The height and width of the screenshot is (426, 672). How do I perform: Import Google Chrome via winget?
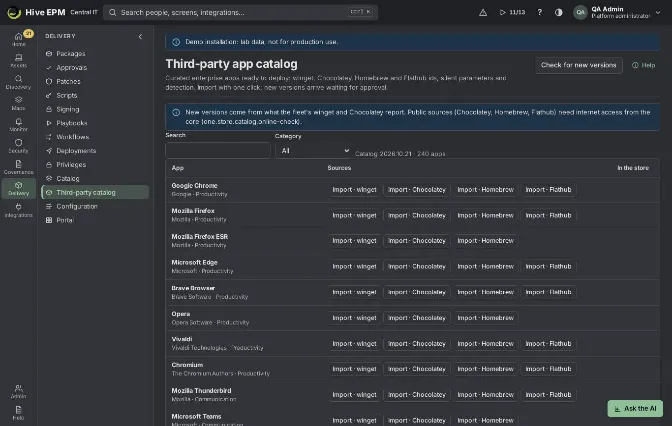coord(354,189)
